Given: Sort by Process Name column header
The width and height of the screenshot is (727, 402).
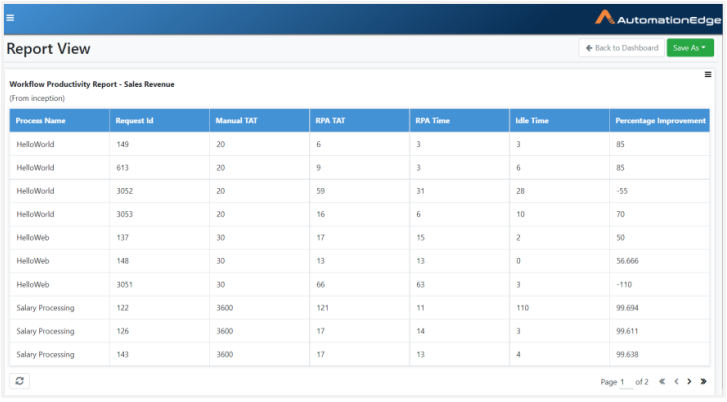Looking at the screenshot, I should pyautogui.click(x=41, y=120).
